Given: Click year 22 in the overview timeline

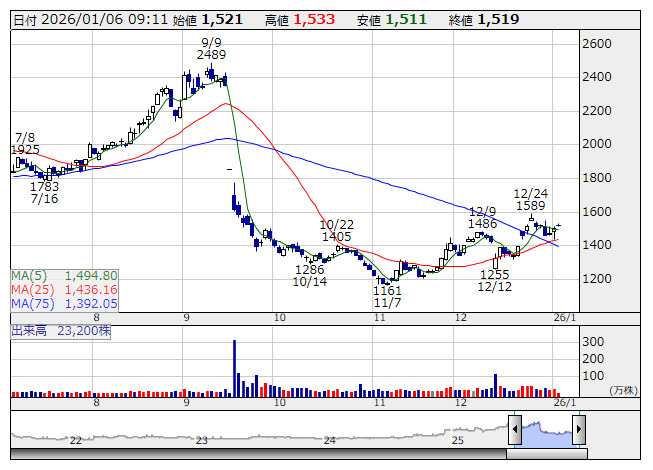Looking at the screenshot, I should 76,440.
